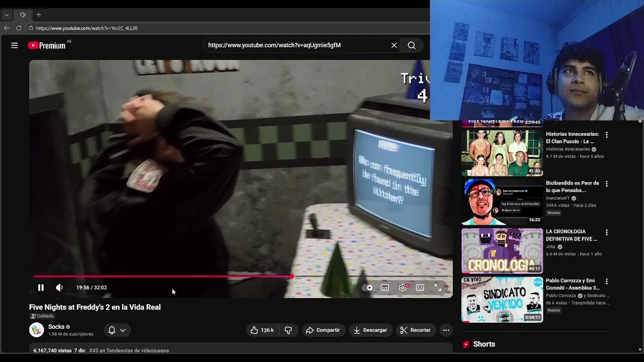Toggle the autoplay switch
The height and width of the screenshot is (362, 644).
click(369, 288)
